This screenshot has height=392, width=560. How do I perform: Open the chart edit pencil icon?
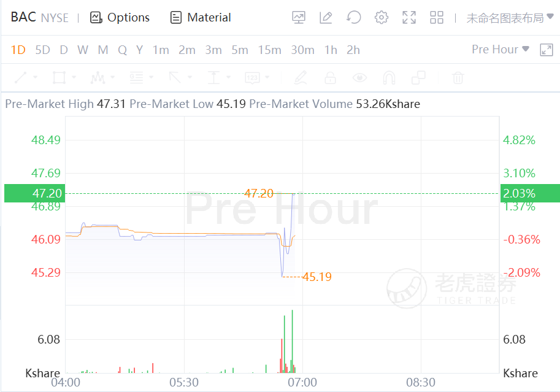326,17
